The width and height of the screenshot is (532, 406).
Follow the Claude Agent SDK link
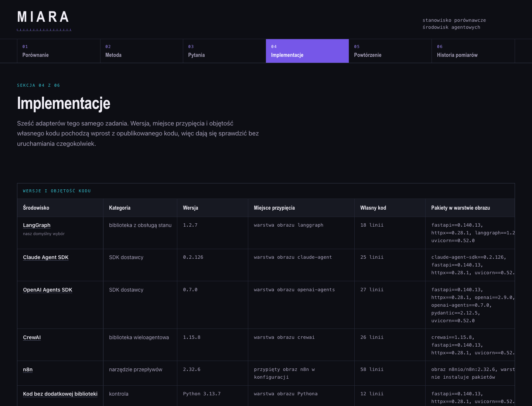tap(46, 257)
